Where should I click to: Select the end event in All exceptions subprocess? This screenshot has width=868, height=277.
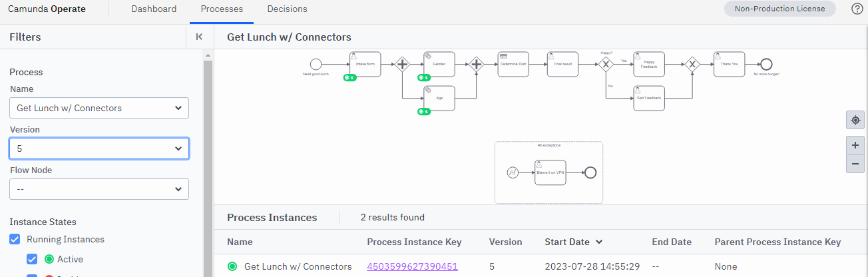point(590,172)
